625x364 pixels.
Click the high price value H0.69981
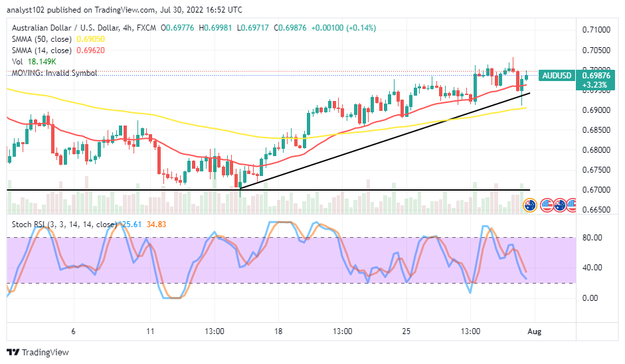click(215, 28)
